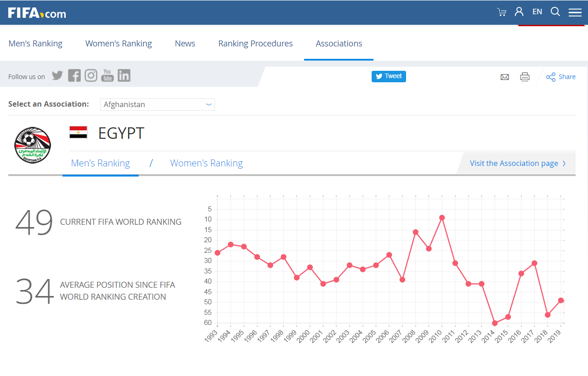Click the 2006 data point on chart

[x=389, y=255]
